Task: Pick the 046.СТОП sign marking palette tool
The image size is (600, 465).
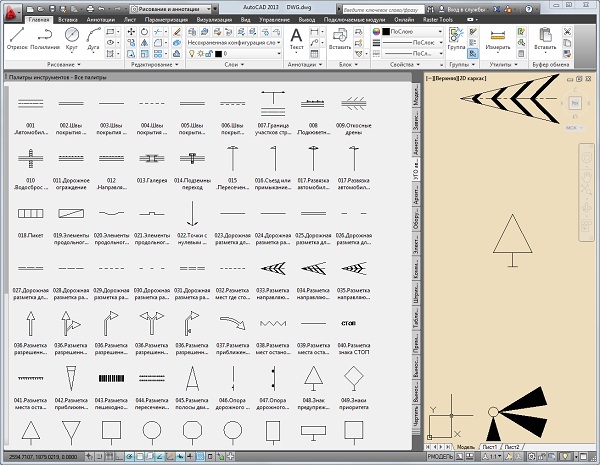Action: tap(350, 326)
